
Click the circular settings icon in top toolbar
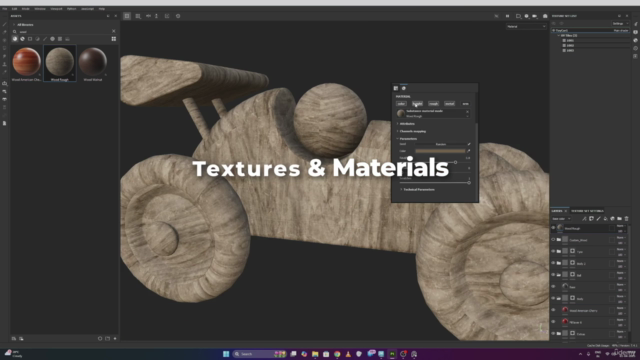(178, 16)
